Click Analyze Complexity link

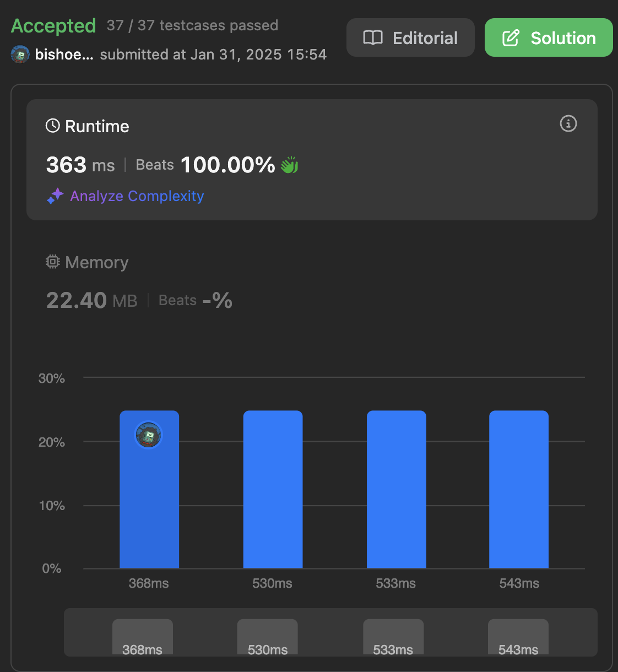coord(137,196)
